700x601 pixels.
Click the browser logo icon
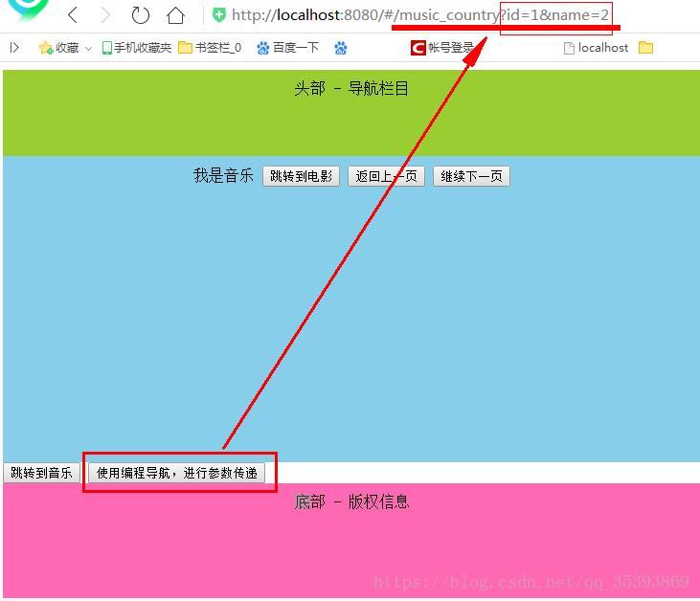click(x=28, y=10)
